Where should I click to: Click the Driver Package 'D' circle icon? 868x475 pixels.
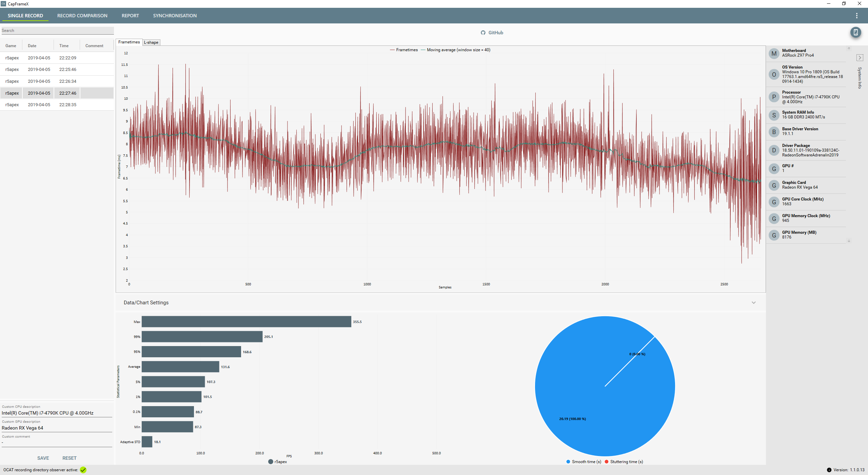pyautogui.click(x=774, y=150)
